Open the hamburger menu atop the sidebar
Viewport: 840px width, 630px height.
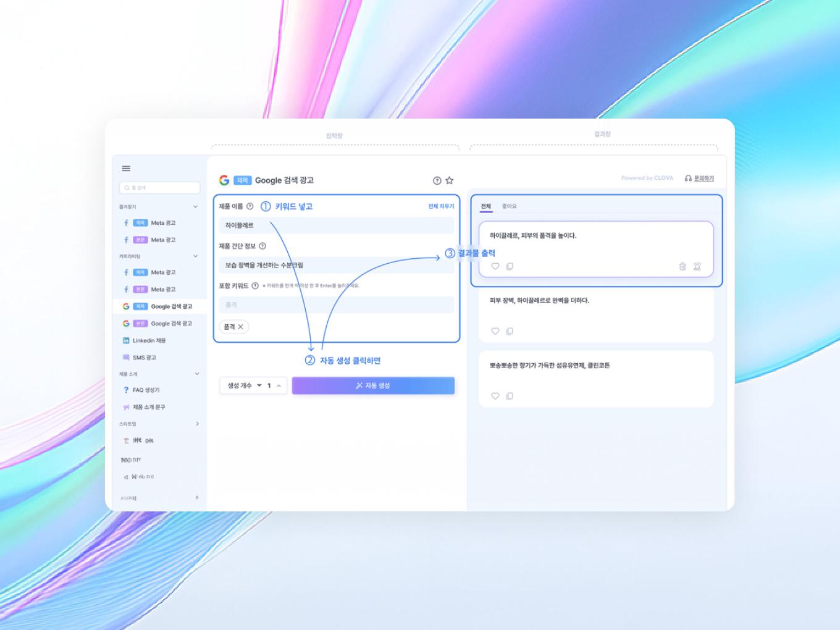pos(126,168)
